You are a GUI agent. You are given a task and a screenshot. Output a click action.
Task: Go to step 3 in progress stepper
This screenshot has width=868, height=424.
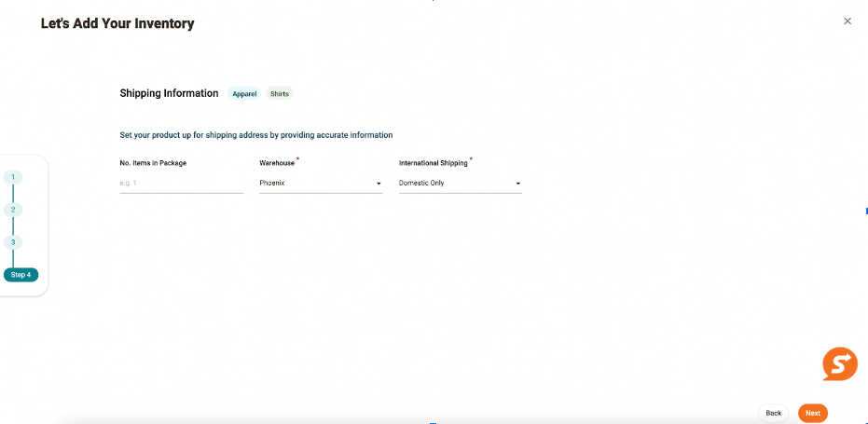click(x=13, y=242)
